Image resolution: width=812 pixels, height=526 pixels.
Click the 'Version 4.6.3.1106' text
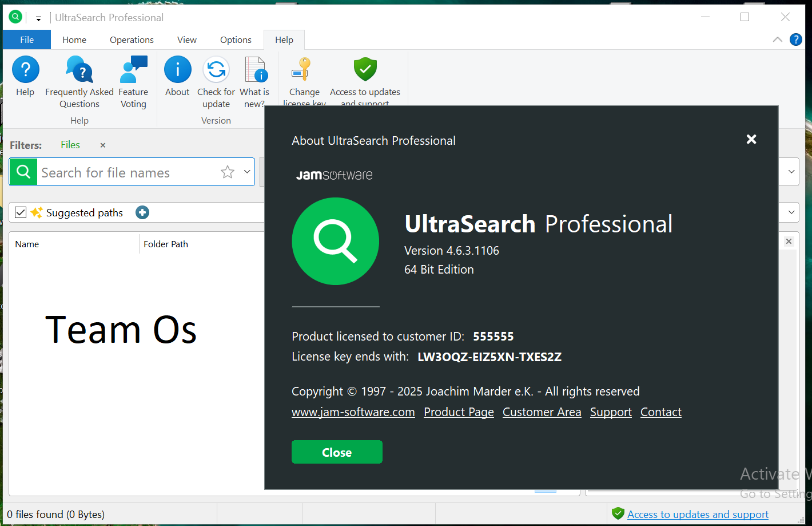click(x=452, y=251)
